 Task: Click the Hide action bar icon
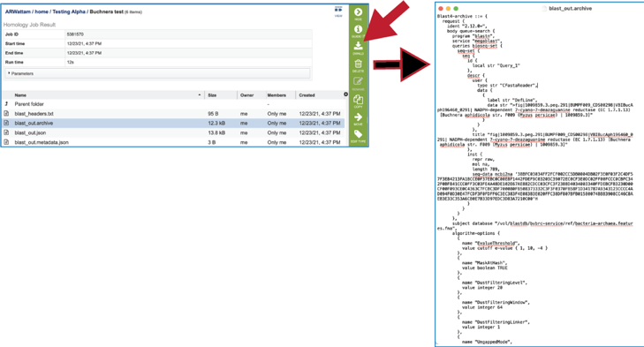[358, 12]
